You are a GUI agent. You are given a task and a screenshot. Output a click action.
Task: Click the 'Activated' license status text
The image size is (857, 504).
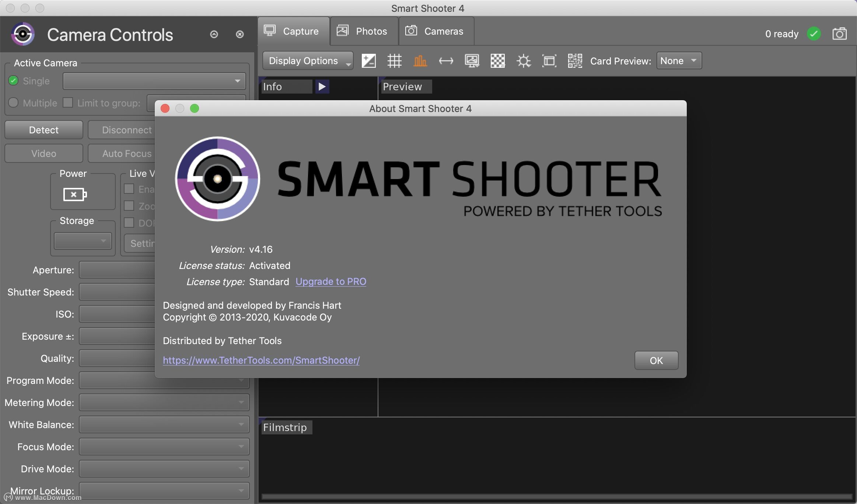click(270, 266)
